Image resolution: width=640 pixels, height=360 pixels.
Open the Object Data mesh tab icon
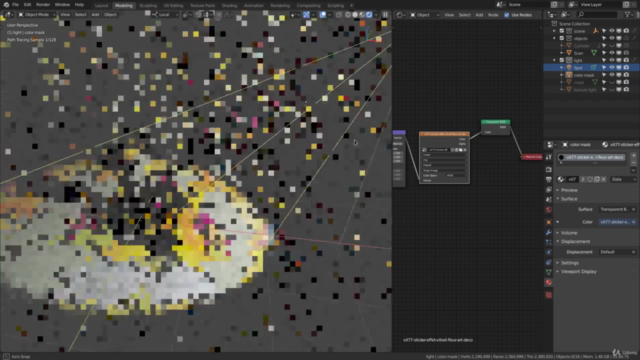(x=549, y=272)
